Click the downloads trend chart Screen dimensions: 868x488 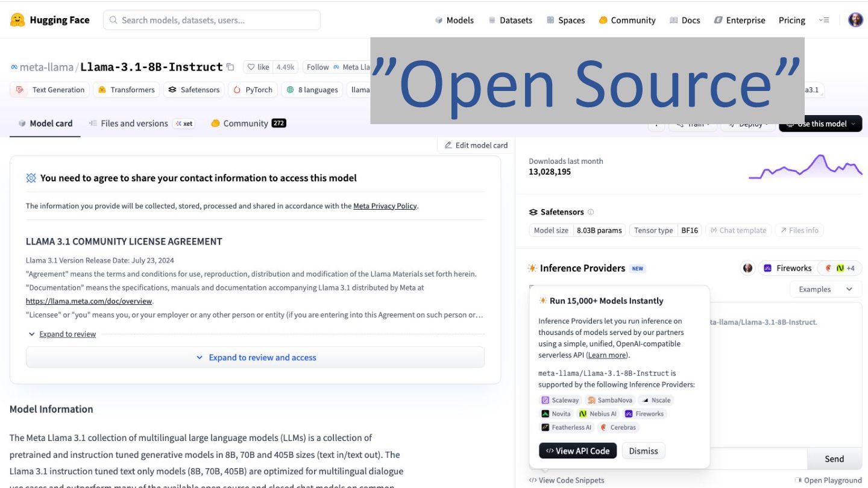[805, 167]
